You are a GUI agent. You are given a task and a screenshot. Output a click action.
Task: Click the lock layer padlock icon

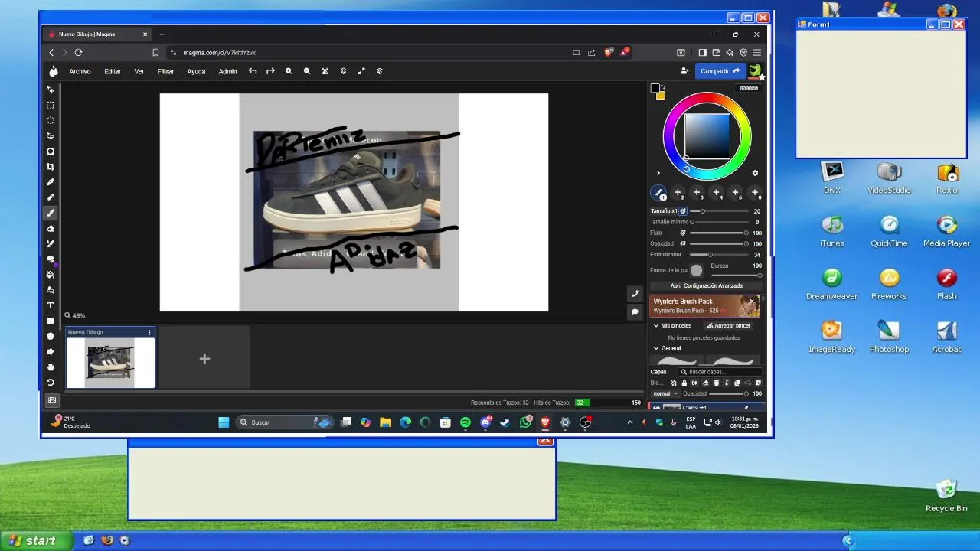684,383
